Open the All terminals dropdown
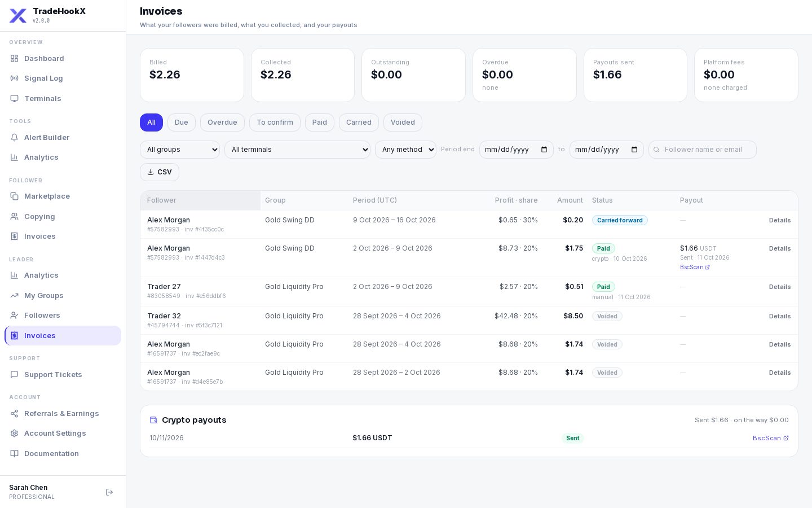Viewport: 812px width, 508px height. (x=297, y=150)
